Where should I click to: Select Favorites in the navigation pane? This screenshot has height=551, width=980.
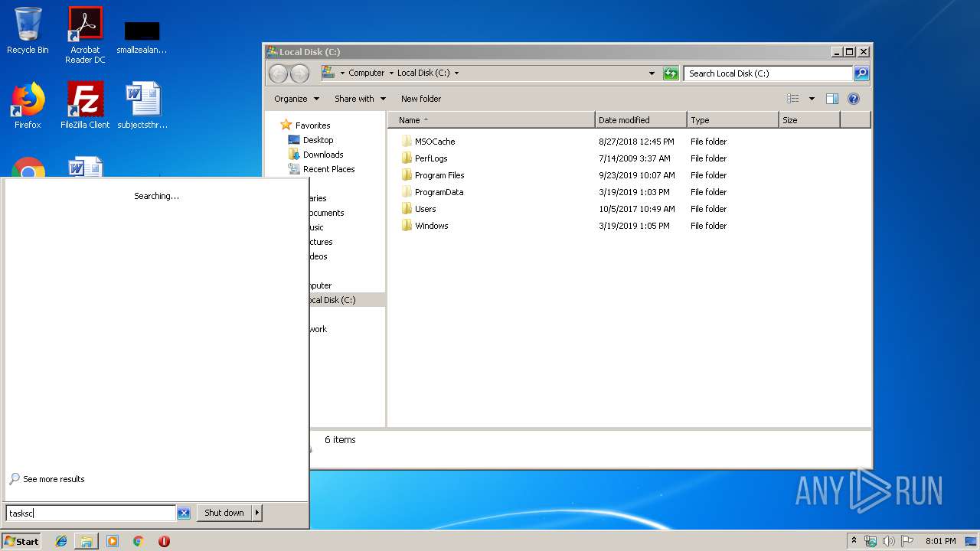tap(312, 126)
